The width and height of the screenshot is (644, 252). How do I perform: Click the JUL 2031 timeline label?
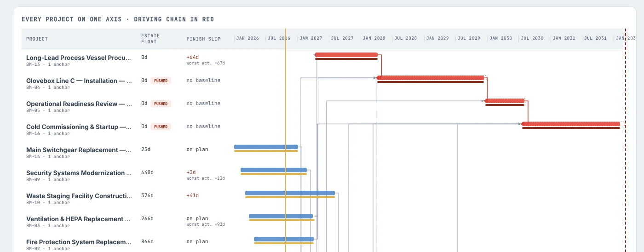pyautogui.click(x=595, y=38)
